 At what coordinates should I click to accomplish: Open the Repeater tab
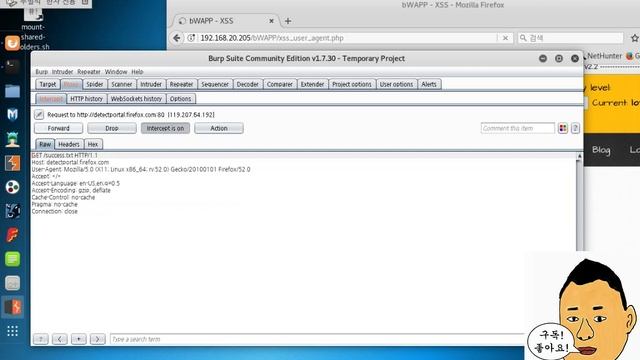tap(181, 84)
